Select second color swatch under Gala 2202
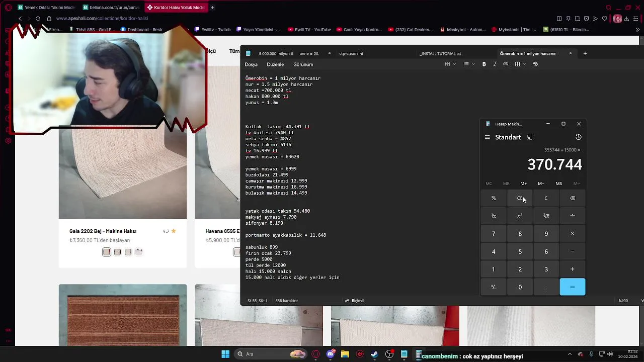The width and height of the screenshot is (644, 362). 117,252
